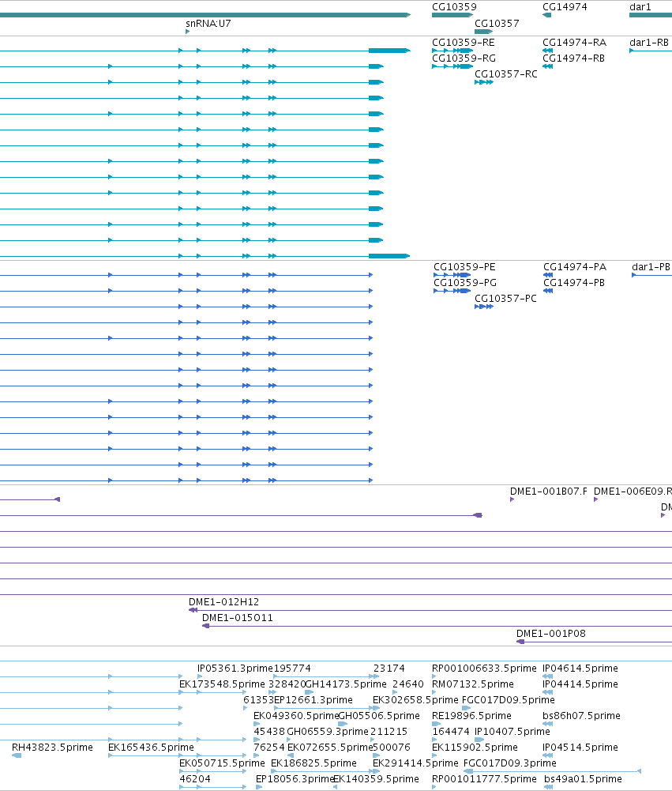Select the RP001011777.5prime label
The height and width of the screenshot is (791, 672).
tap(485, 779)
